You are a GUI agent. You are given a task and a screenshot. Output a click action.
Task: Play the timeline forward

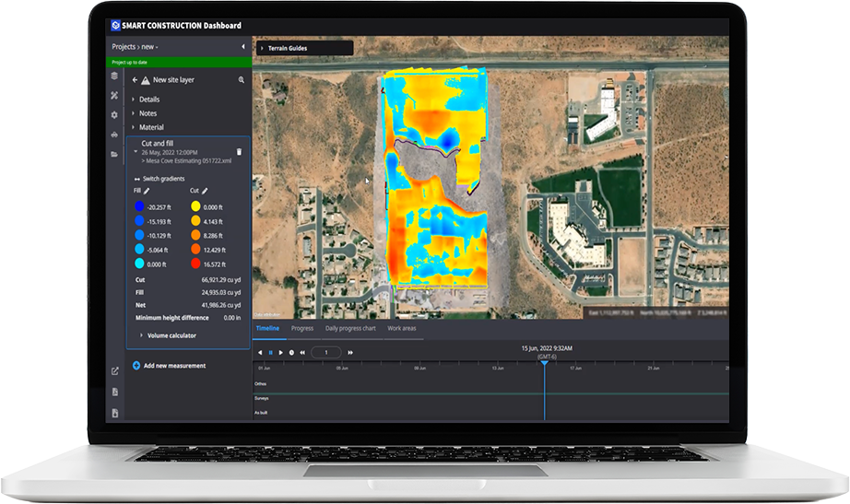281,353
